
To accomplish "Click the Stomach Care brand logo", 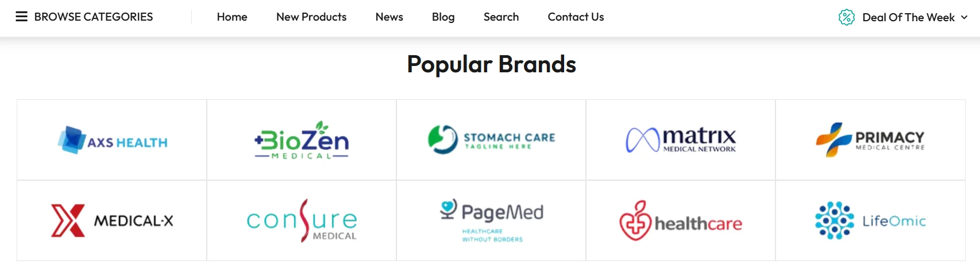I will click(491, 139).
